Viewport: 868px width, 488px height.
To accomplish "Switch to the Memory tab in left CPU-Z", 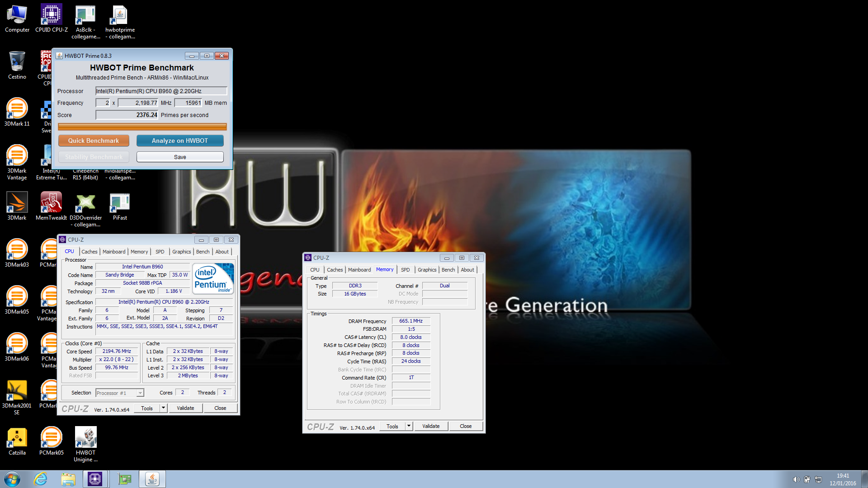I will pos(139,252).
